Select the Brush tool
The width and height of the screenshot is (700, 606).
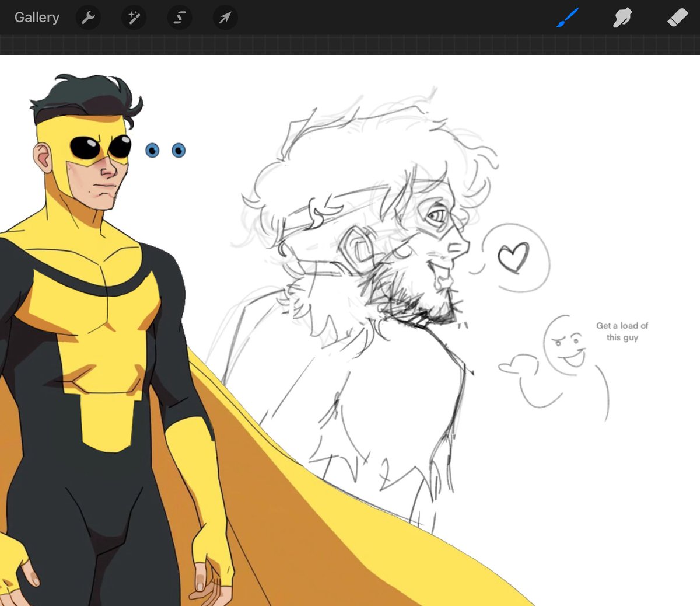click(x=567, y=18)
